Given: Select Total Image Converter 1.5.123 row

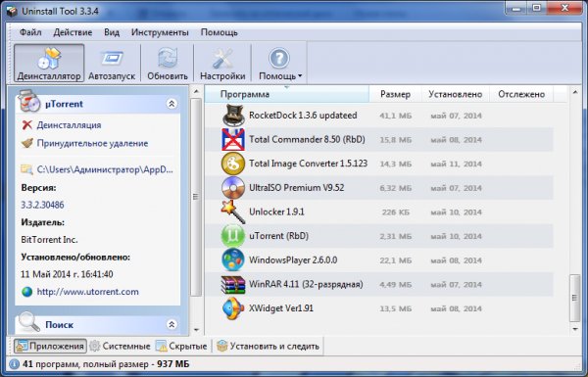Looking at the screenshot, I should point(378,164).
